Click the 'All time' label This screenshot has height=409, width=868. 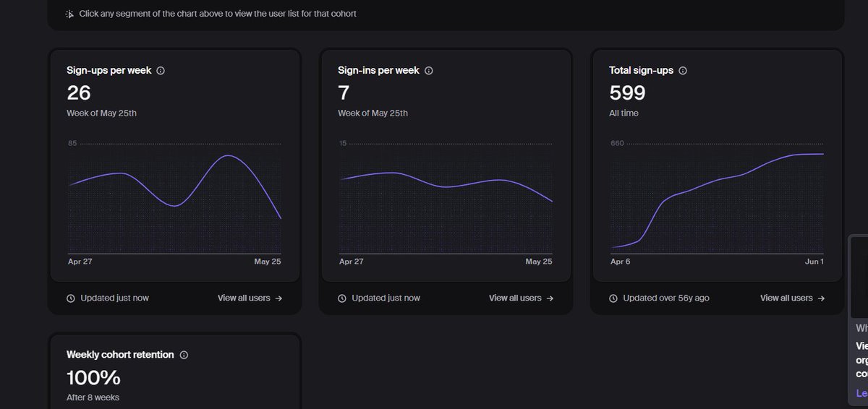[624, 113]
